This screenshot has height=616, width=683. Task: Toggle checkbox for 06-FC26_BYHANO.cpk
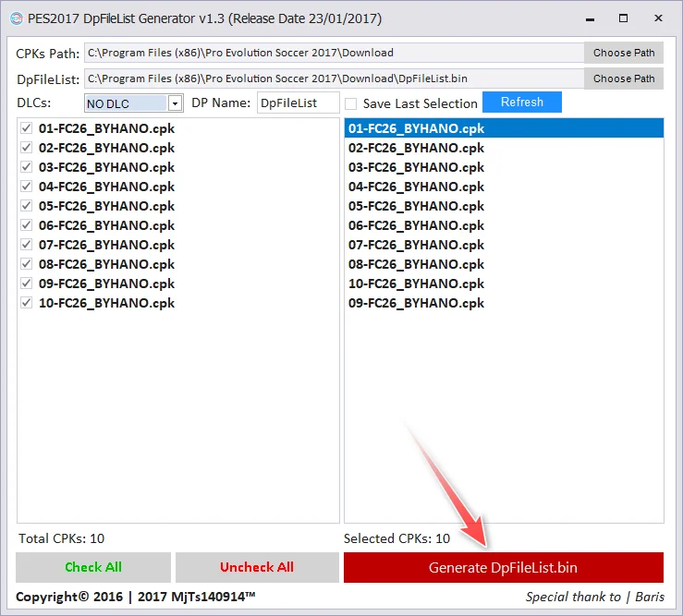click(x=26, y=224)
